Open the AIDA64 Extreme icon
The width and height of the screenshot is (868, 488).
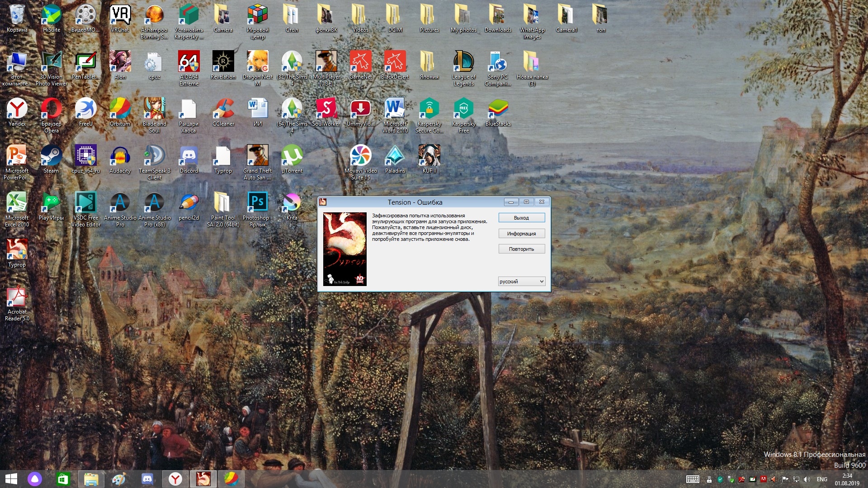tap(189, 68)
